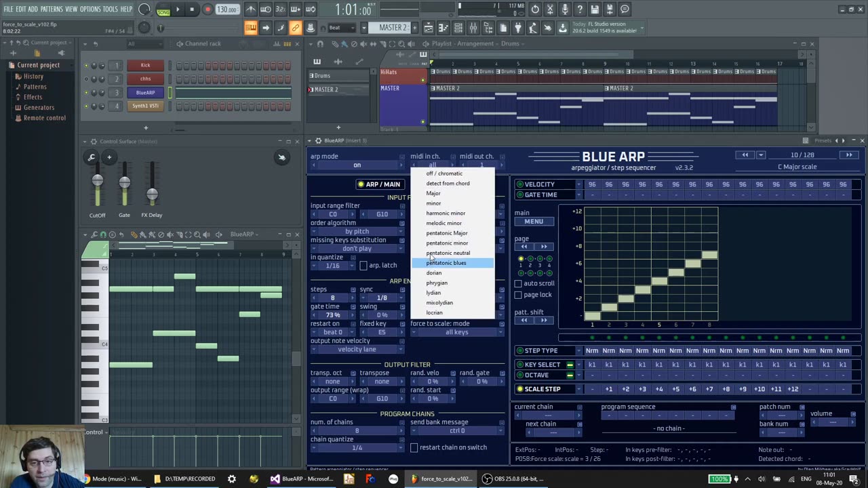Open send bank message 'ctrl 0' dropdown
This screenshot has height=488, width=868.
tap(456, 430)
